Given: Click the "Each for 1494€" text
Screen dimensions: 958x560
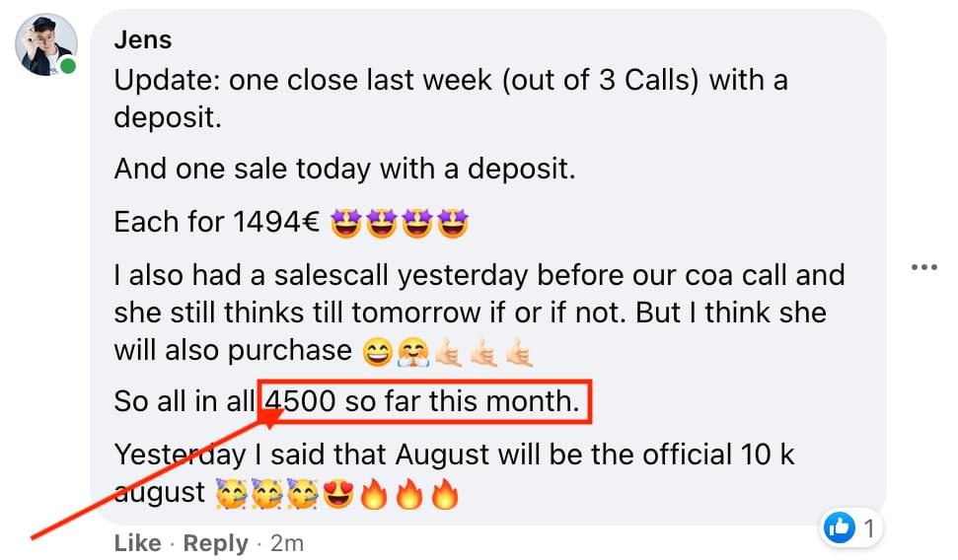Looking at the screenshot, I should pyautogui.click(x=216, y=223).
